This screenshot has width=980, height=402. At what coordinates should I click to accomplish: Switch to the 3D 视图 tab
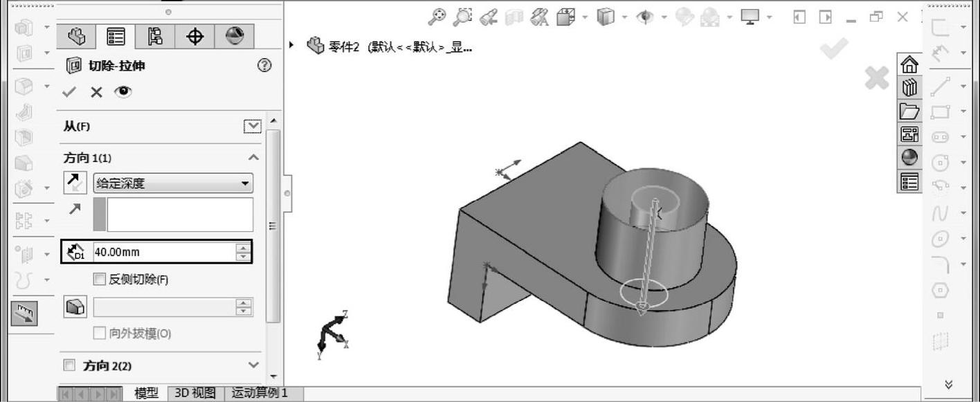194,394
